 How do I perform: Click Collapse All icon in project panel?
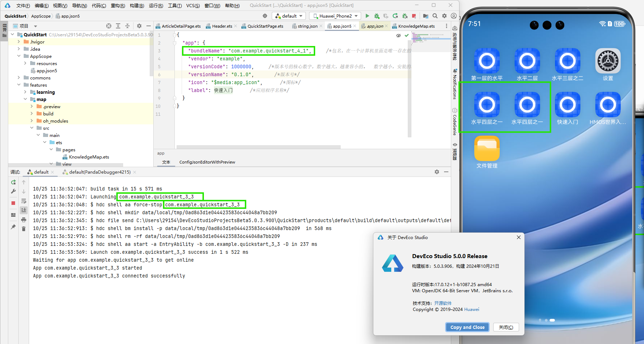pos(127,26)
